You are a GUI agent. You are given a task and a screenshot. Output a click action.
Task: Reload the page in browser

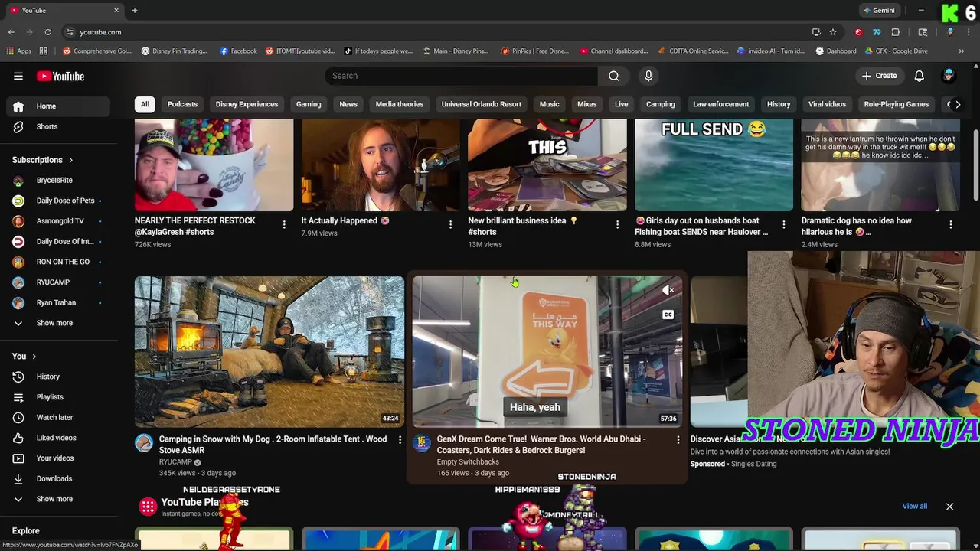pos(47,32)
